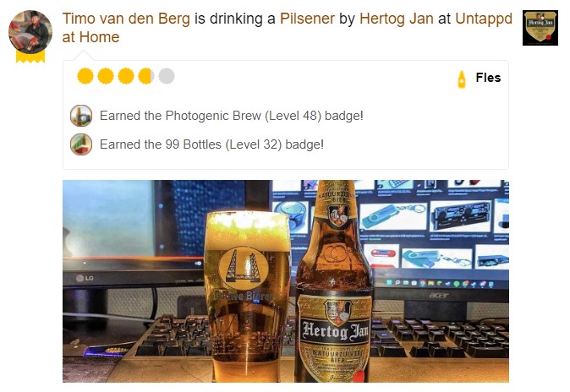Screen dimensions: 570x392
Task: Click the first yellow rating circle
Action: (x=85, y=76)
